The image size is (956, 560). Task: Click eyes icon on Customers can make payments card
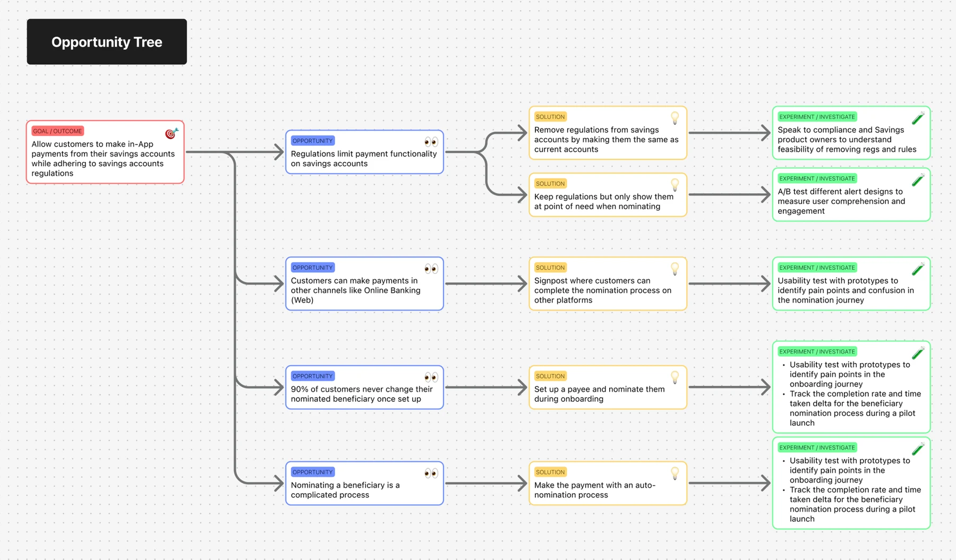[x=431, y=269]
